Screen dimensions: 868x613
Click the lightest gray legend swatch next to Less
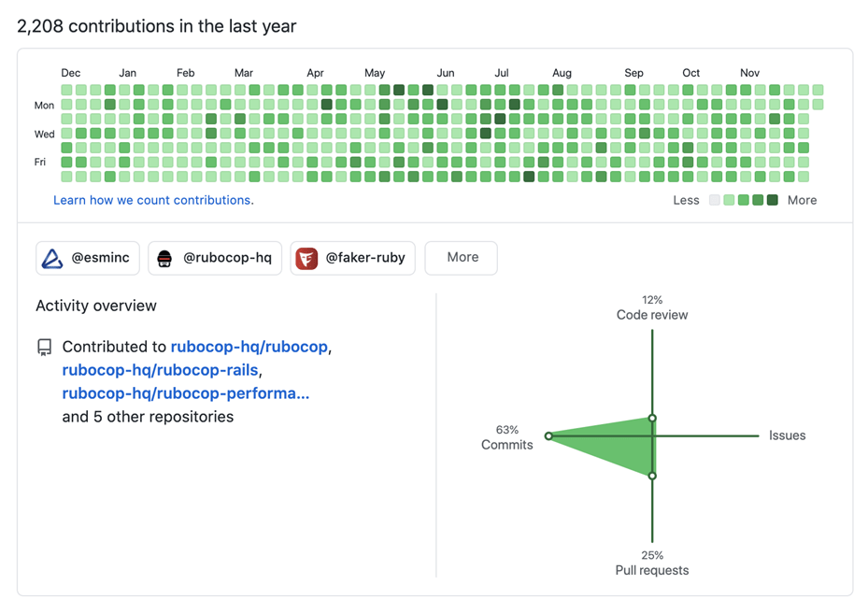(x=715, y=200)
